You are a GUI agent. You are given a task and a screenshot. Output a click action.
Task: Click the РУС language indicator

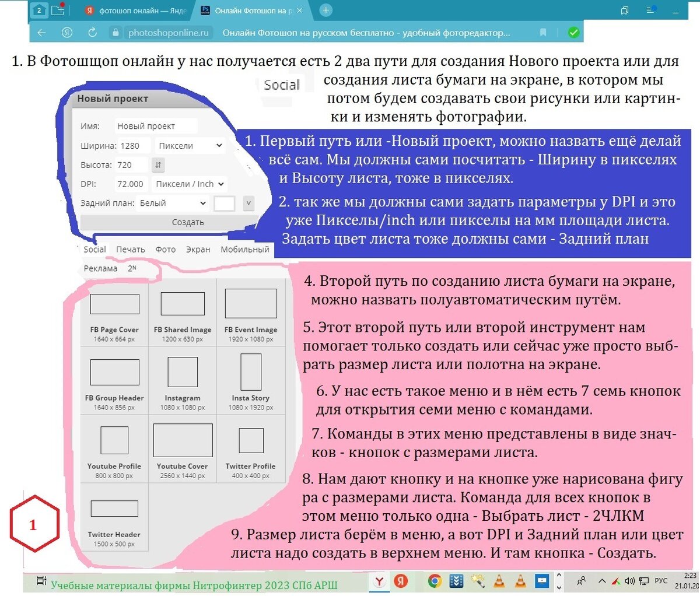[661, 581]
